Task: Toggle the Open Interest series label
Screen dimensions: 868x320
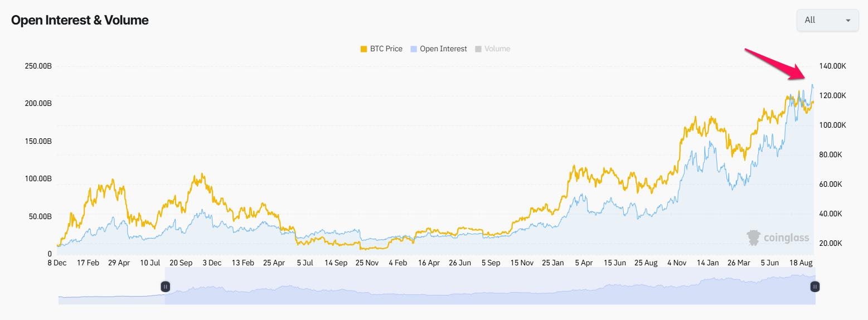Action: point(443,49)
